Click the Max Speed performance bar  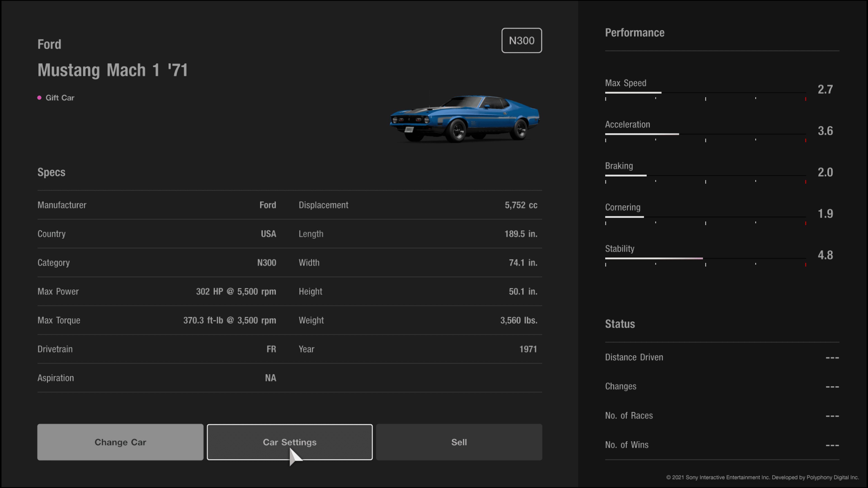coord(705,93)
